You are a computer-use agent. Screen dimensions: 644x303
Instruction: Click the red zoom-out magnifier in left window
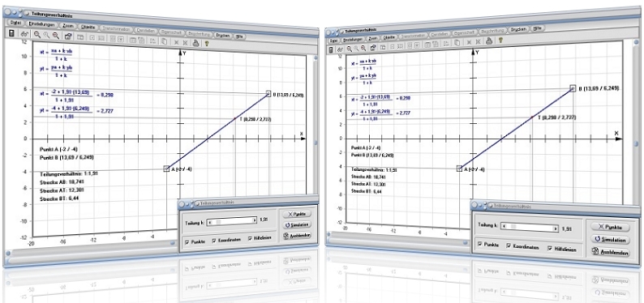click(55, 36)
